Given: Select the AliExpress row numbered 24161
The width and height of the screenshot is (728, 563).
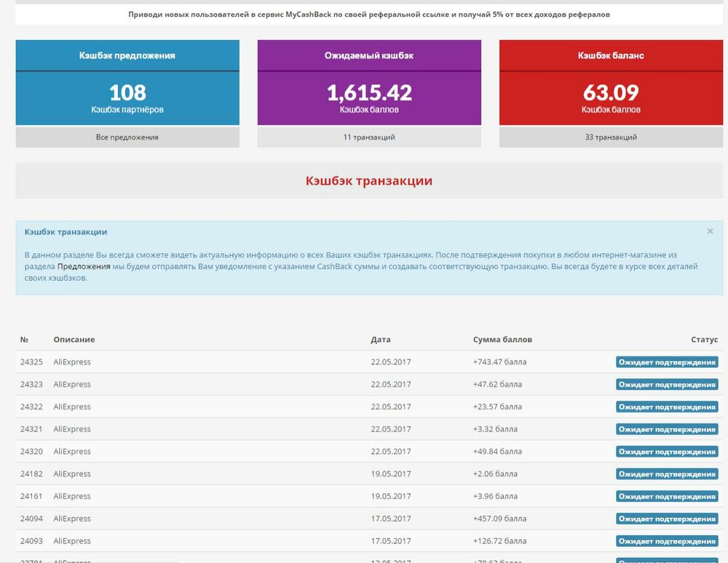Looking at the screenshot, I should (x=72, y=497).
